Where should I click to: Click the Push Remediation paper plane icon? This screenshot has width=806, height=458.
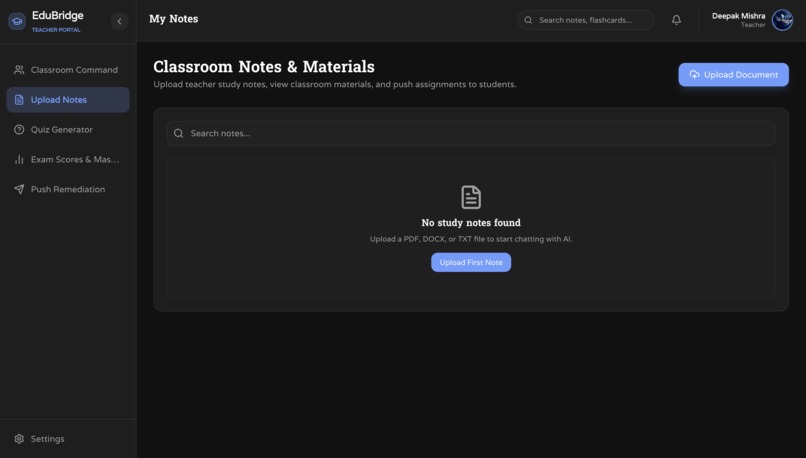pyautogui.click(x=19, y=189)
